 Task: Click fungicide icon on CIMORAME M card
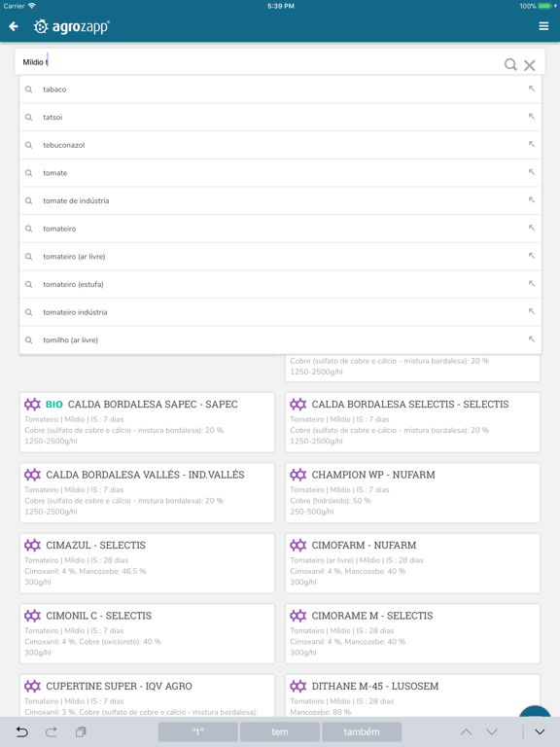(x=298, y=616)
